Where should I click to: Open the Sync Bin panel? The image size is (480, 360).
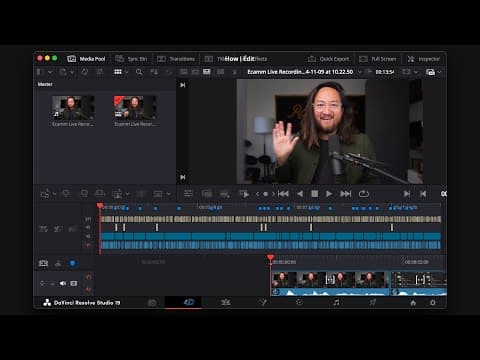point(131,59)
